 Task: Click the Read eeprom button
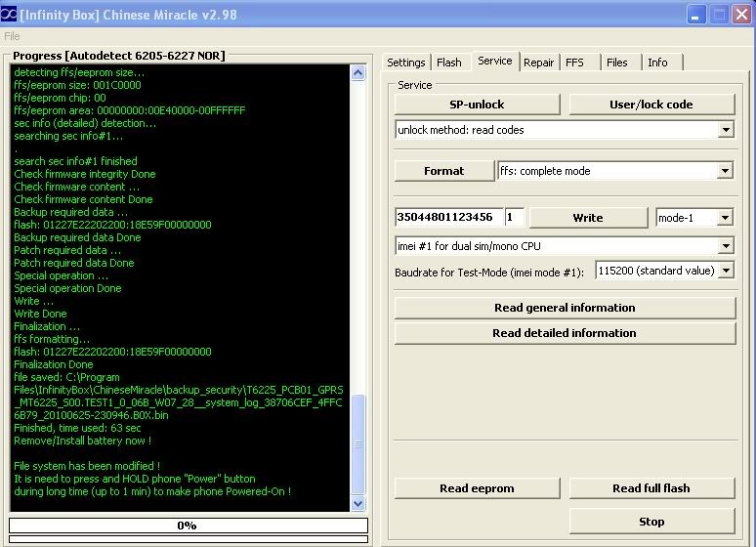pyautogui.click(x=477, y=488)
